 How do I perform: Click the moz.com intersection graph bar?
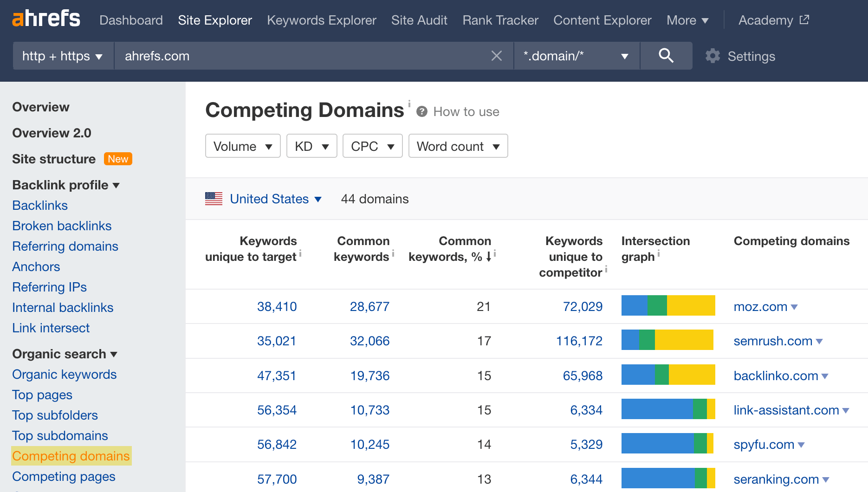[x=667, y=306]
